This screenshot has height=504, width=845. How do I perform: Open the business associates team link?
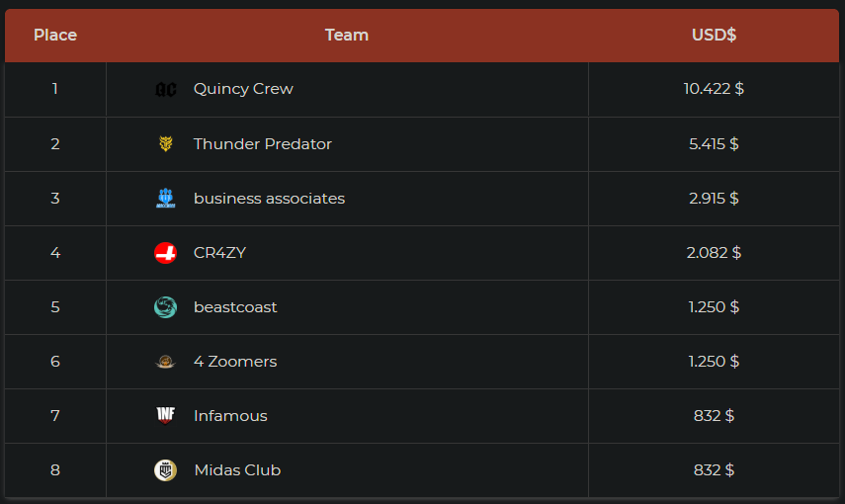pos(269,199)
